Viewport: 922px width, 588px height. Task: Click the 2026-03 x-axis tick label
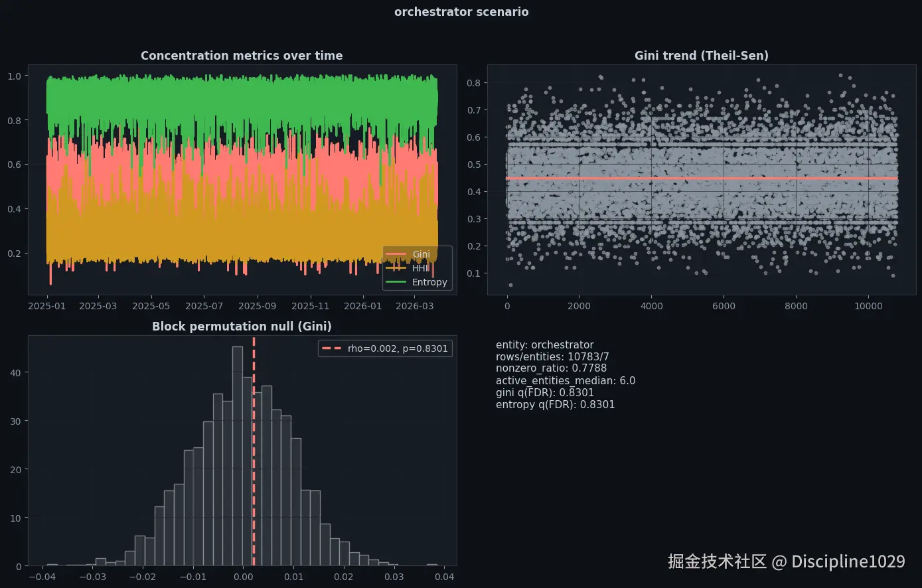tap(416, 306)
